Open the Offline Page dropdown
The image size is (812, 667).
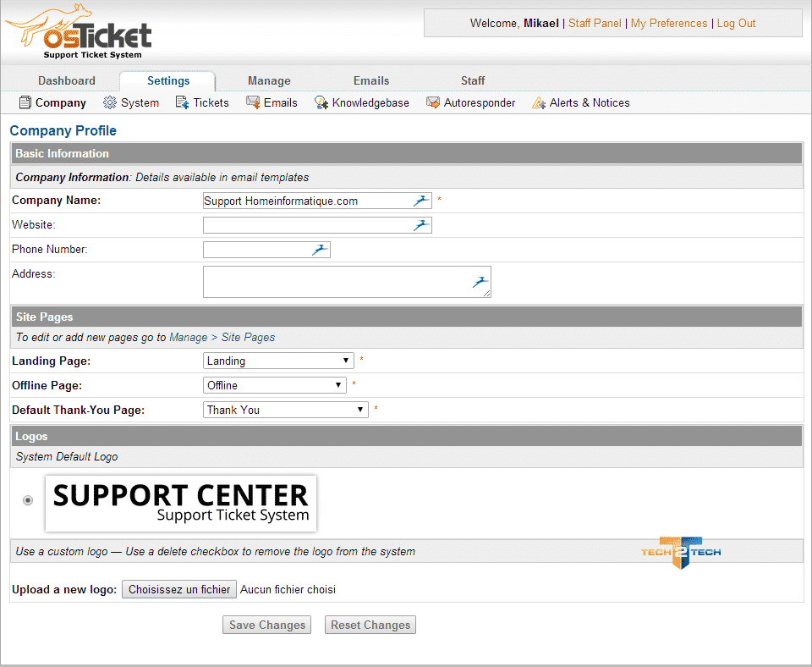click(275, 385)
